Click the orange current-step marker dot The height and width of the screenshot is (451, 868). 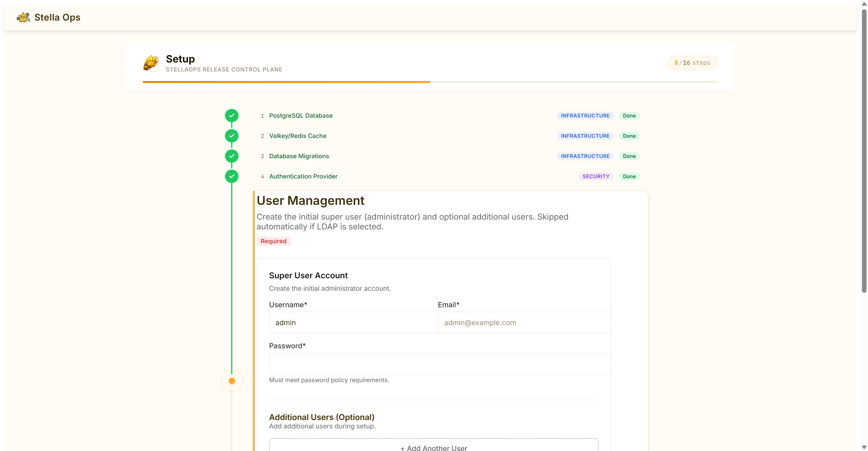coord(231,381)
